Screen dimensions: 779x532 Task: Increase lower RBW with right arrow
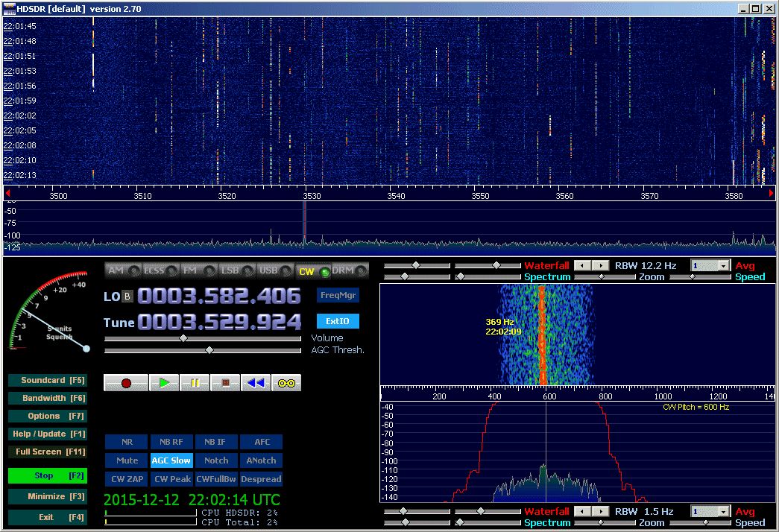click(x=600, y=512)
